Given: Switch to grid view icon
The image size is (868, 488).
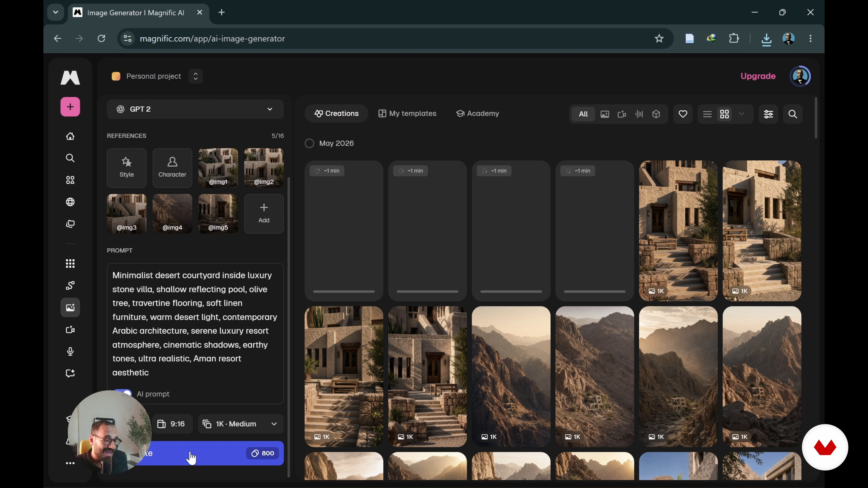Looking at the screenshot, I should pyautogui.click(x=724, y=114).
